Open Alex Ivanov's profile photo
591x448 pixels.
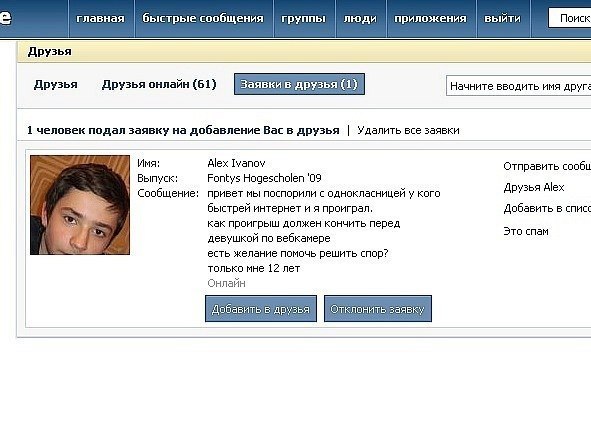pyautogui.click(x=80, y=205)
